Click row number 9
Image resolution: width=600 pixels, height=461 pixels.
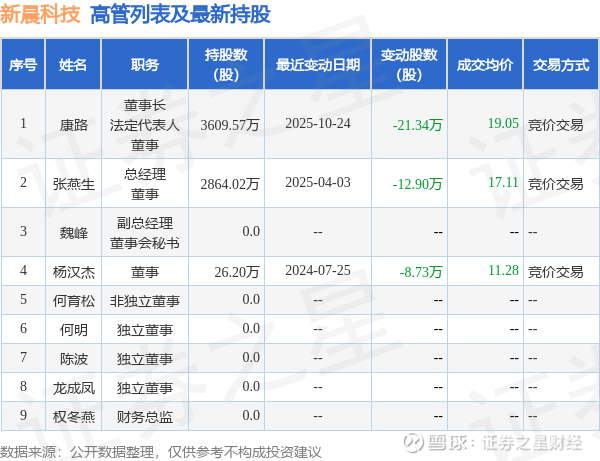[23, 415]
